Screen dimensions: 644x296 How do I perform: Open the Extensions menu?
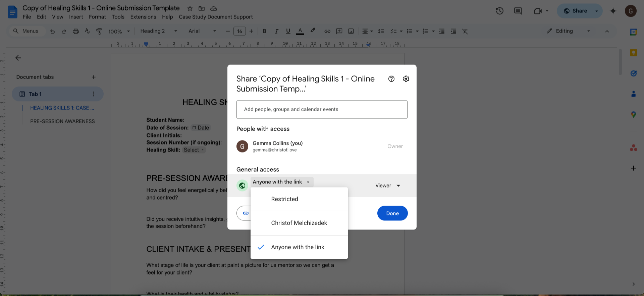[143, 17]
